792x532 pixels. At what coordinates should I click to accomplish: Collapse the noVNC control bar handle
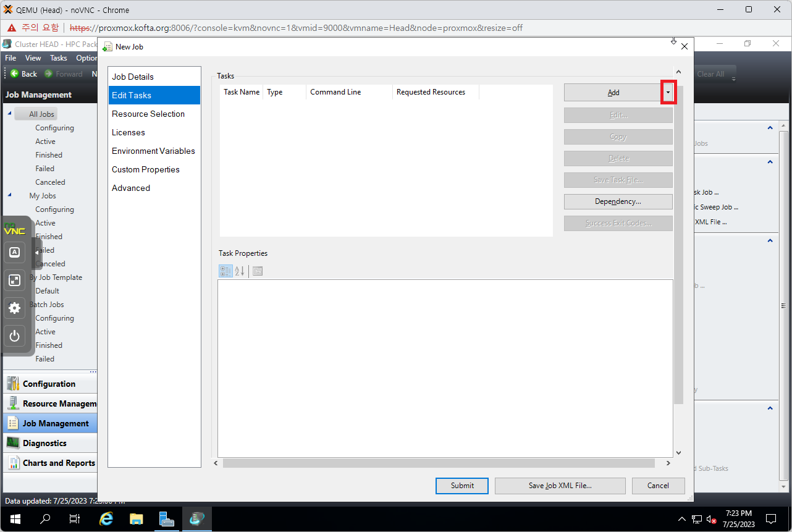(x=36, y=253)
